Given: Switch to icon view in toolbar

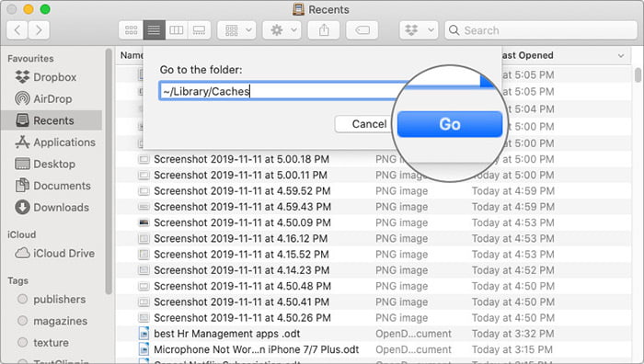Looking at the screenshot, I should click(x=131, y=30).
